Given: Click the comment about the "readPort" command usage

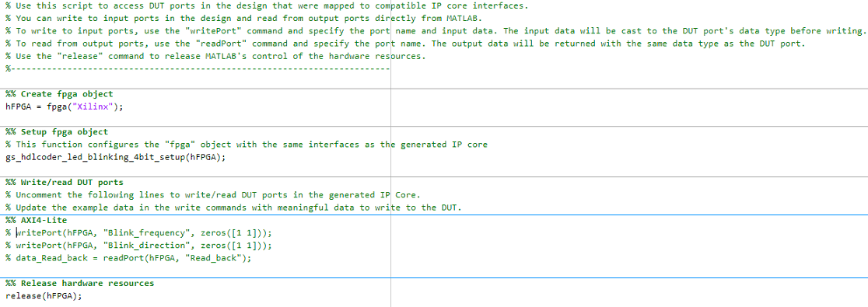Looking at the screenshot, I should pos(404,44).
